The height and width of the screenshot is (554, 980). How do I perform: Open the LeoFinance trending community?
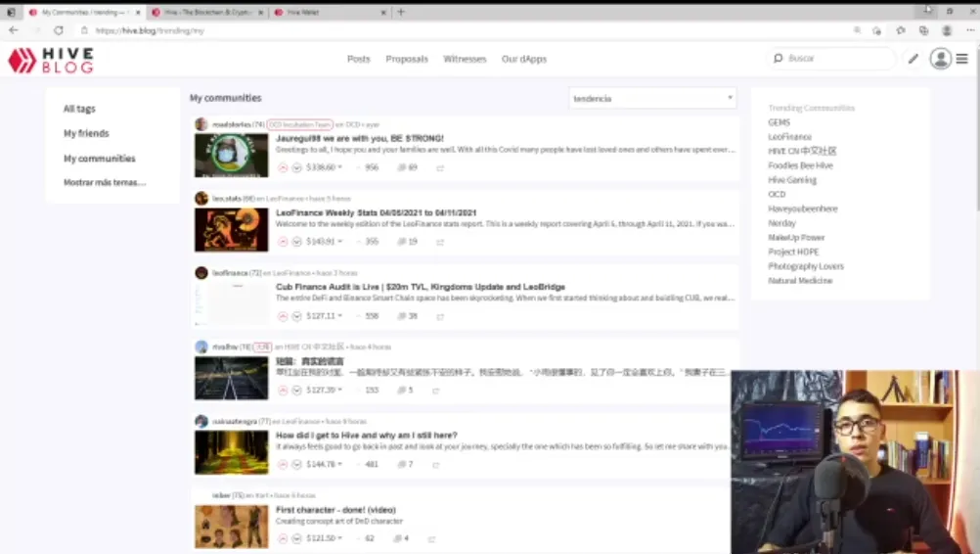(x=789, y=137)
